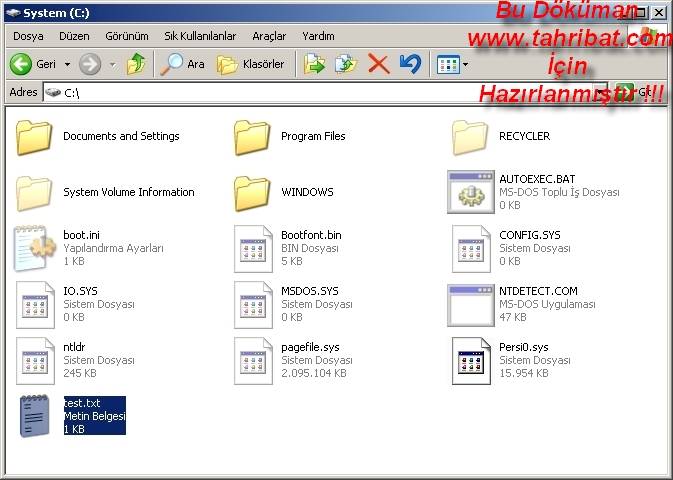This screenshot has width=673, height=480.
Task: Click the Copy To folder icon
Action: [346, 64]
